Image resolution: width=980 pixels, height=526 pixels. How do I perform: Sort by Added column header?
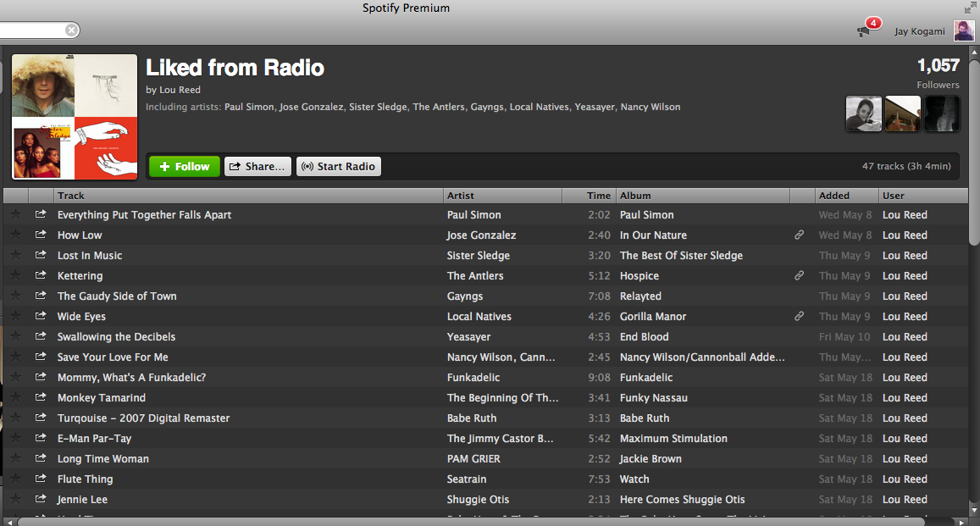[847, 196]
